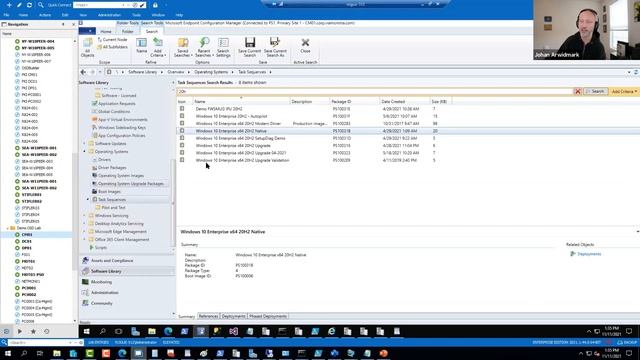The image size is (640, 360).
Task: Click the All Objects scope icon
Action: 87,48
